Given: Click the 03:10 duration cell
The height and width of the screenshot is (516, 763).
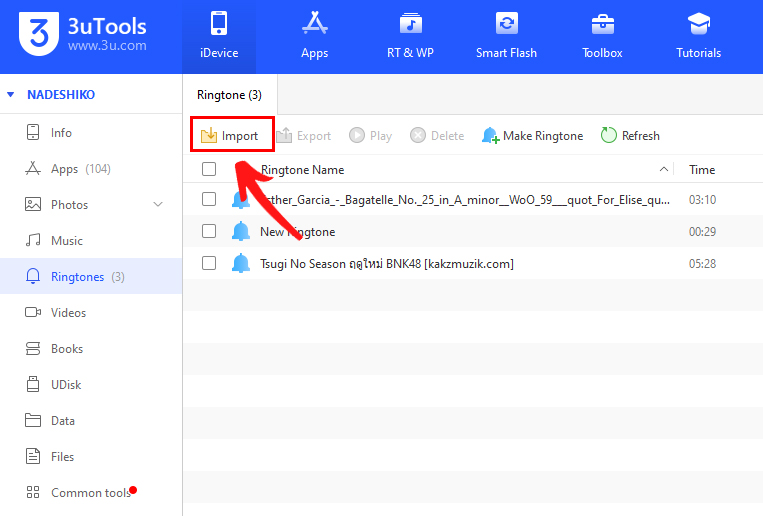Looking at the screenshot, I should [x=702, y=200].
